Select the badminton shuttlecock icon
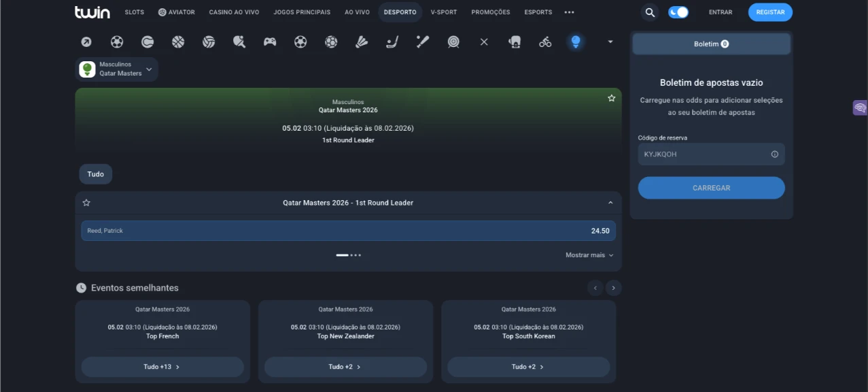 coord(362,42)
